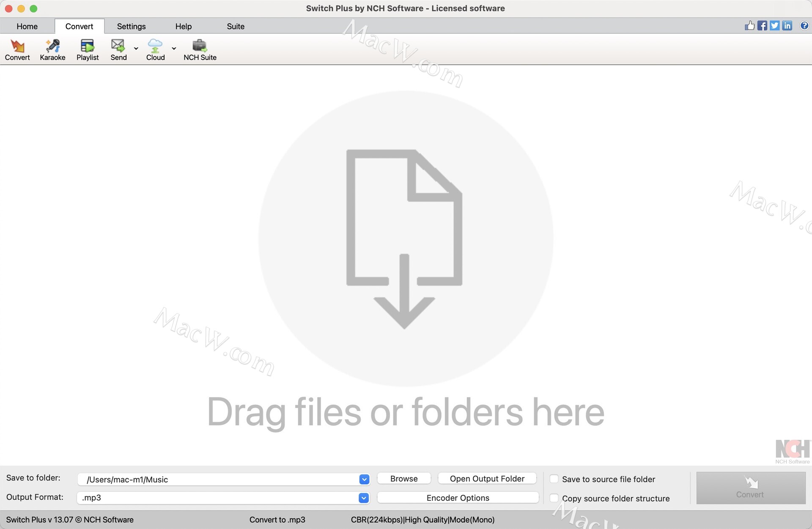Click the Encoder Options button
Screen dimensions: 812x529
458,498
